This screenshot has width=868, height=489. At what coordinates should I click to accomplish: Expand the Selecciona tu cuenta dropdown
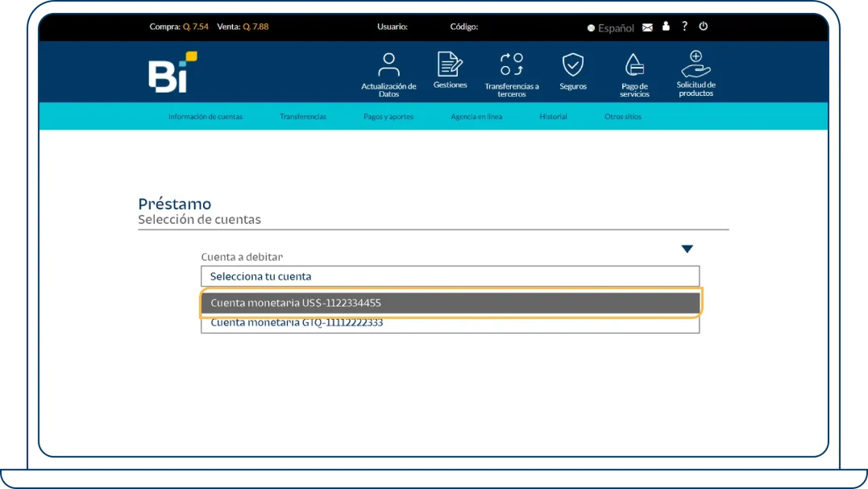(x=450, y=276)
